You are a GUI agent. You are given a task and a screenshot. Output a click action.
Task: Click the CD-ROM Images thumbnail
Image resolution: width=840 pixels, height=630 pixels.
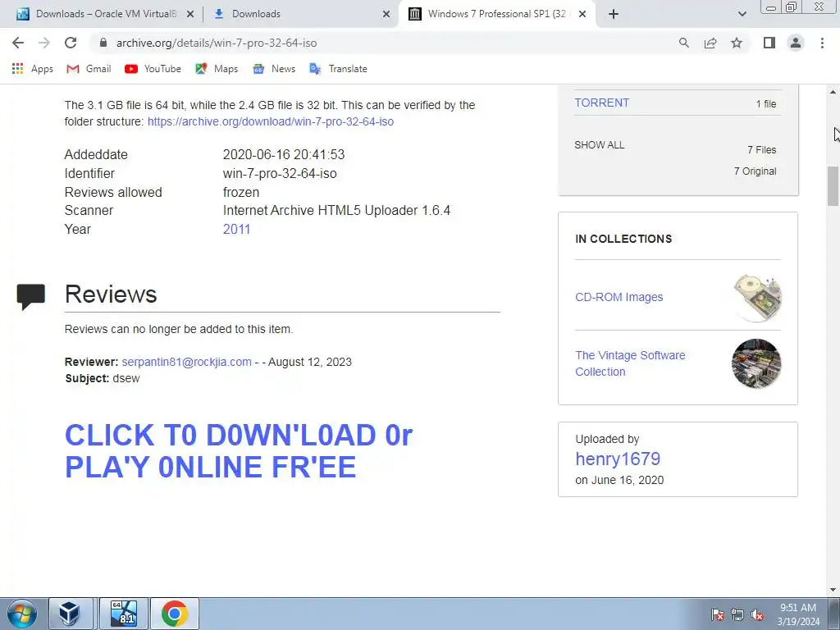coord(757,297)
